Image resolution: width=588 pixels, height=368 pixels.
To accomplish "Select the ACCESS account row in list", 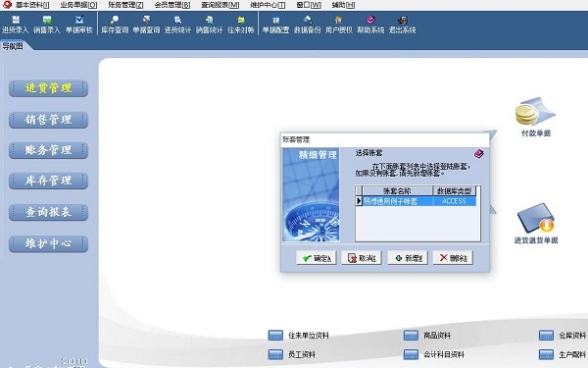I will click(x=416, y=201).
